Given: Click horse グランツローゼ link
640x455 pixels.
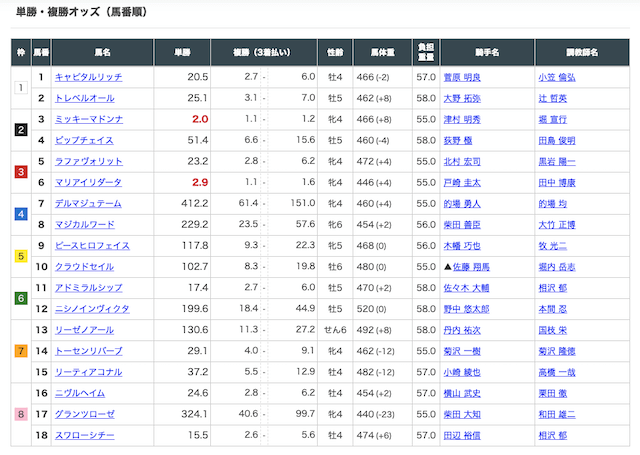Looking at the screenshot, I should pyautogui.click(x=84, y=414).
